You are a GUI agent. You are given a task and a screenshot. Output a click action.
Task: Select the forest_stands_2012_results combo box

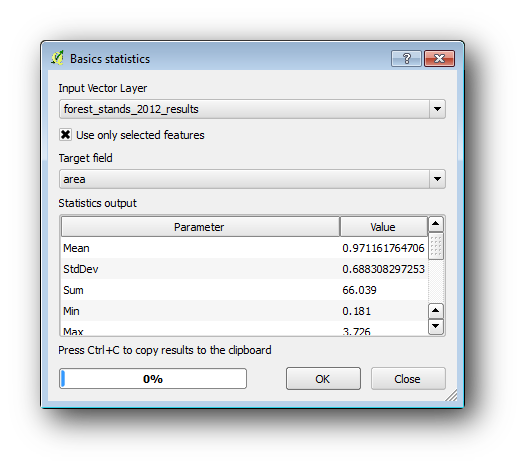[x=252, y=109]
